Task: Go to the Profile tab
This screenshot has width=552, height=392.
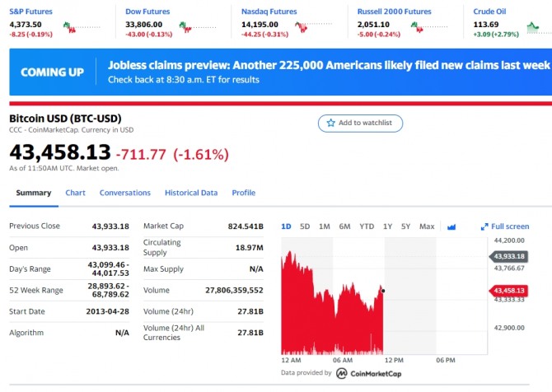Action: pyautogui.click(x=243, y=193)
